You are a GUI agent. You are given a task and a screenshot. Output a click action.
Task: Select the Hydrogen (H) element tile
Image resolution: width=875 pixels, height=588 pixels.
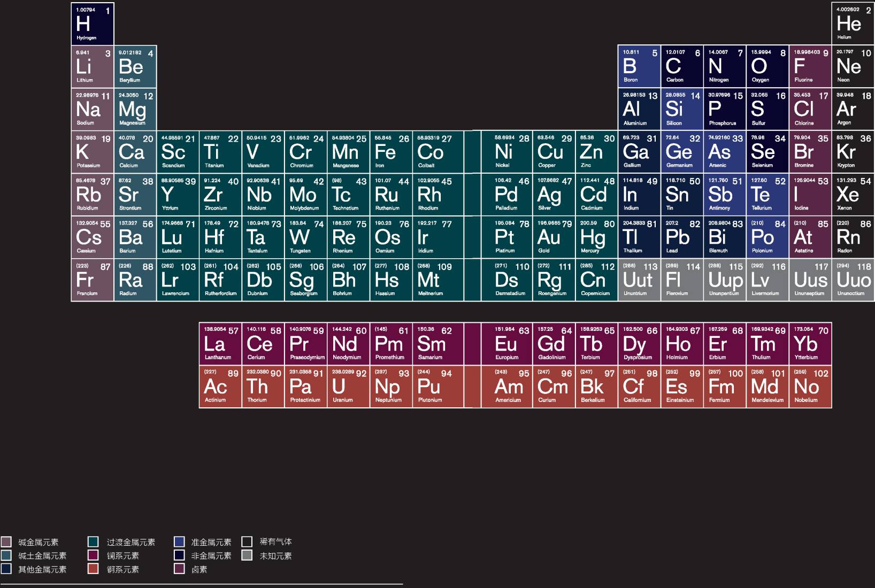[x=93, y=24]
